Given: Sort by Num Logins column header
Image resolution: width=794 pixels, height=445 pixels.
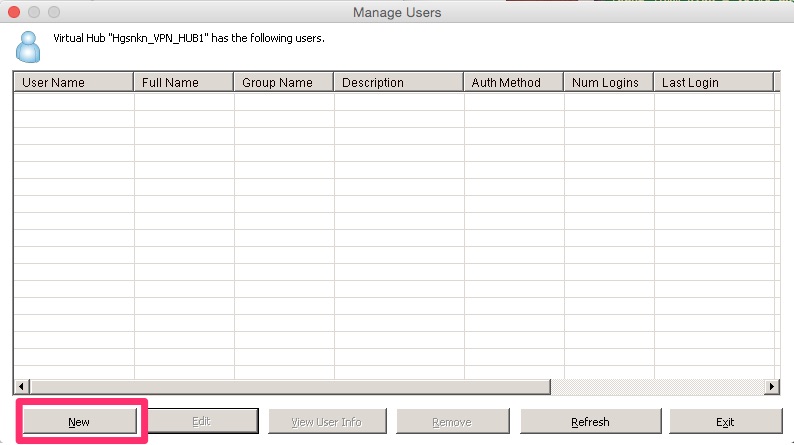Looking at the screenshot, I should [609, 83].
